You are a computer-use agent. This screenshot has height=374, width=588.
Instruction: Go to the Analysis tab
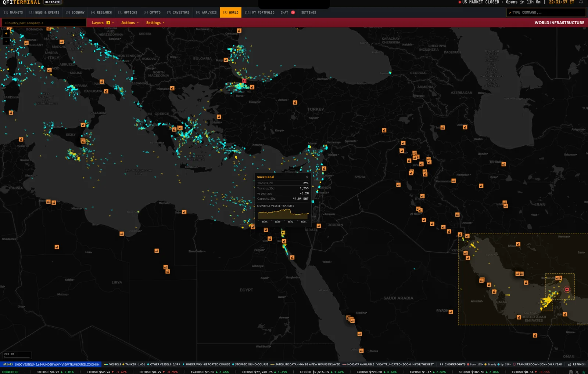(x=206, y=12)
